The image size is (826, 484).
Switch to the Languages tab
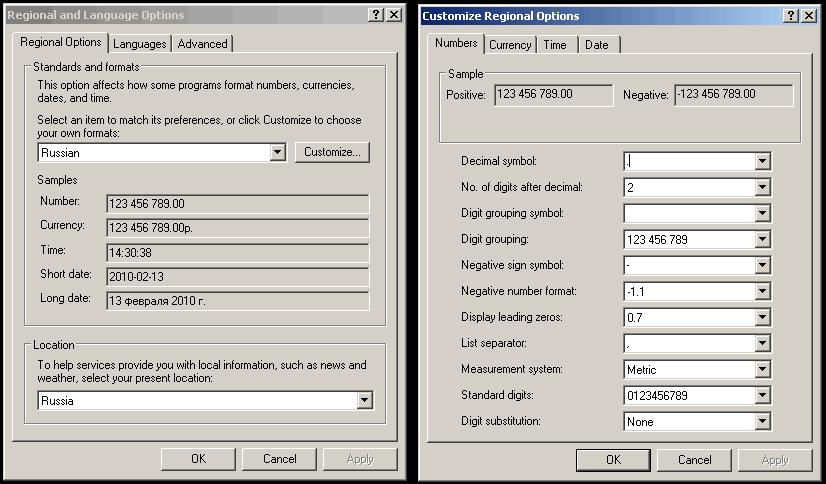(x=140, y=44)
